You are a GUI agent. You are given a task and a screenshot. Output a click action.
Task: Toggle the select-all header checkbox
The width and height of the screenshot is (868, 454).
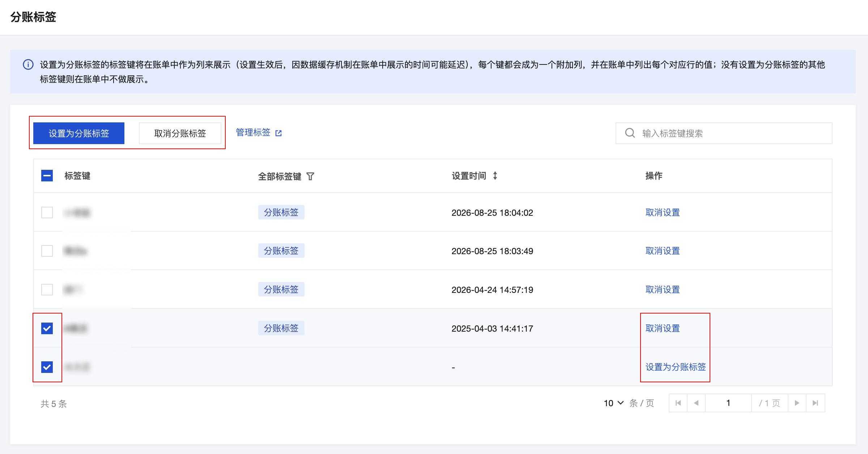[47, 176]
